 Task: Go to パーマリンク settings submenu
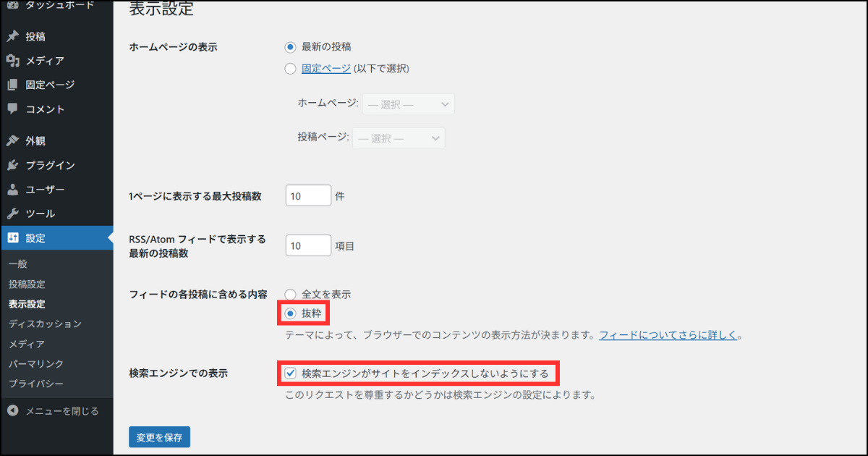click(36, 363)
